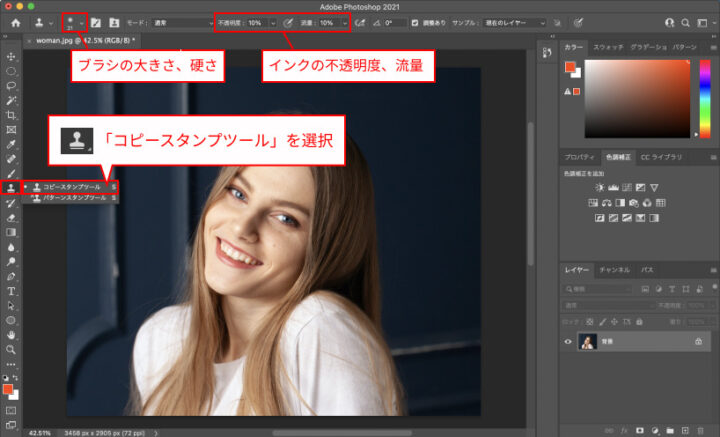
Task: Switch to the スウォッチ tab
Action: click(608, 47)
